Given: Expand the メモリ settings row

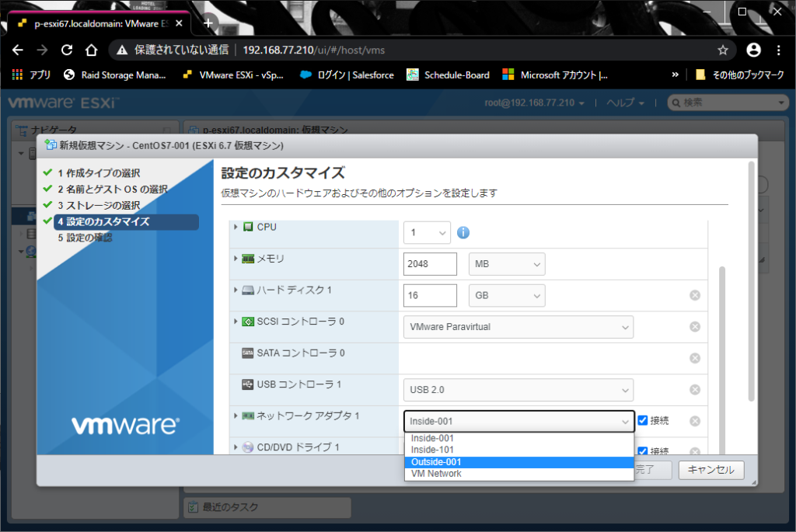Looking at the screenshot, I should pyautogui.click(x=236, y=259).
